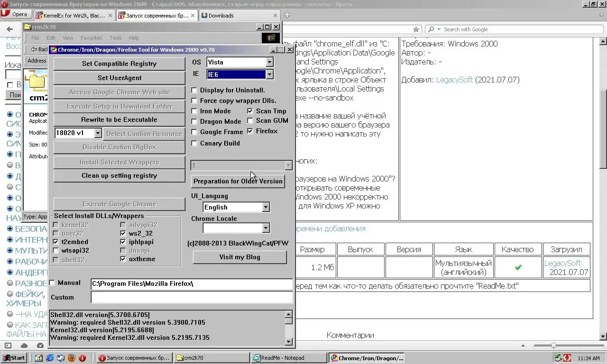Click Preparation for Older Version button

(238, 181)
